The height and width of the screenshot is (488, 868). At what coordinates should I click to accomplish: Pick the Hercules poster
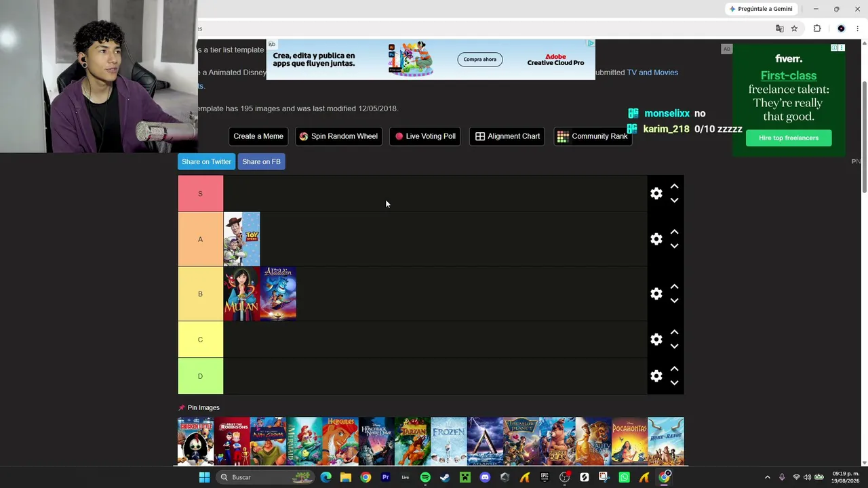pos(340,441)
